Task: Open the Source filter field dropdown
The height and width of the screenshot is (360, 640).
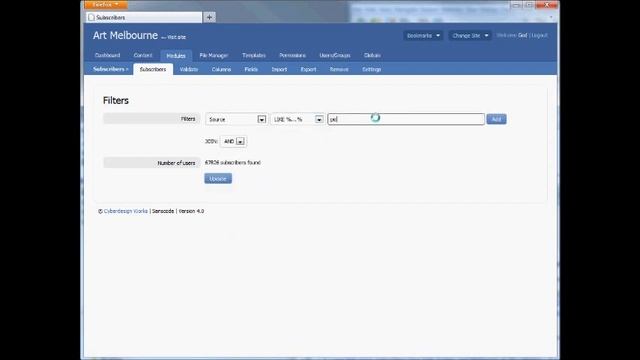Action: [236, 119]
